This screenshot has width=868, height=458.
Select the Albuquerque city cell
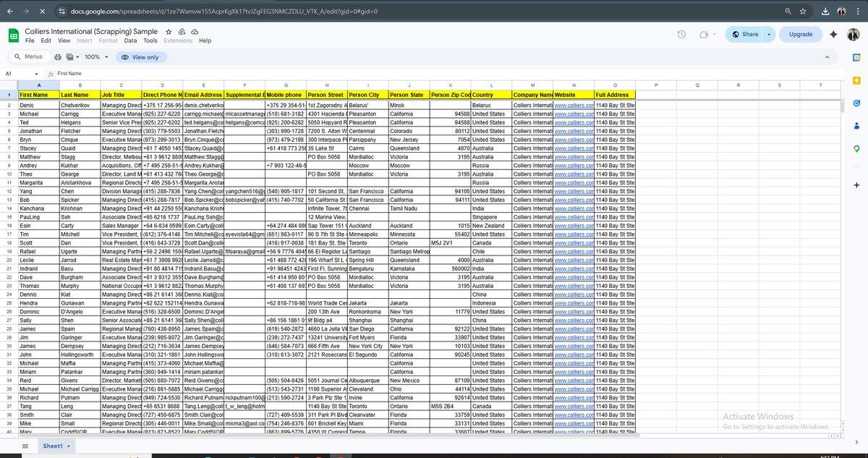(367, 381)
